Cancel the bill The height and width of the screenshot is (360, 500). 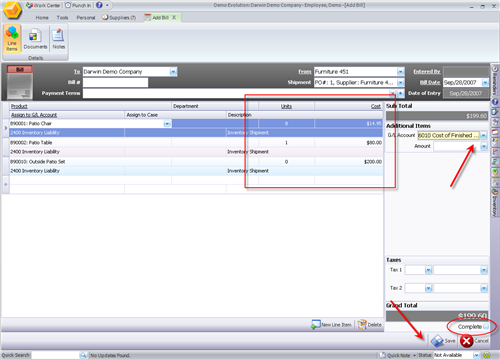[474, 341]
